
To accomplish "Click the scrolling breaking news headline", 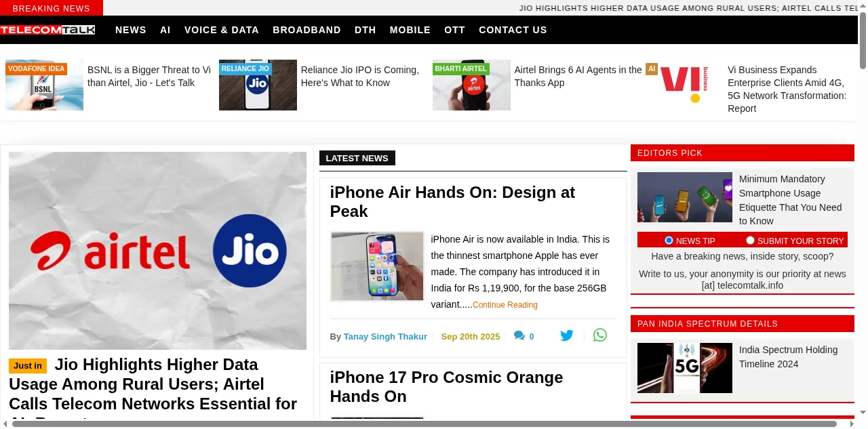I will (x=689, y=8).
